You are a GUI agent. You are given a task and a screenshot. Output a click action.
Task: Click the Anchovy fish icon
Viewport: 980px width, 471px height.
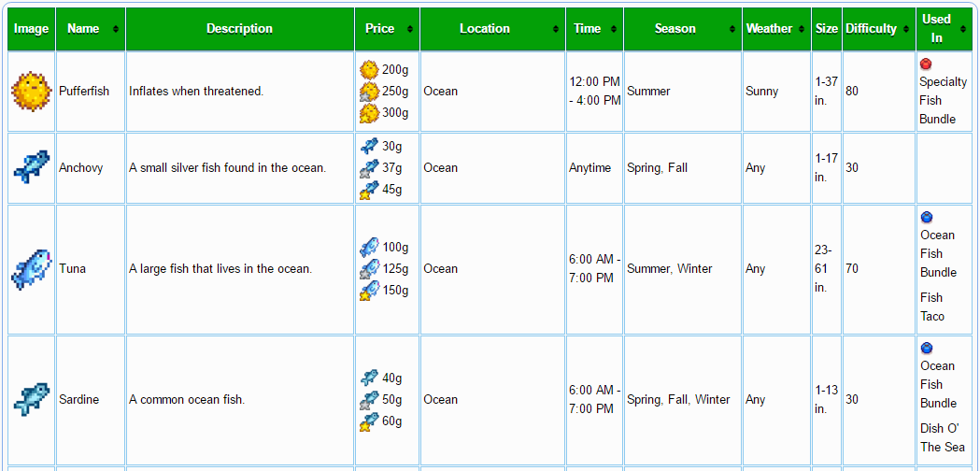(x=31, y=168)
